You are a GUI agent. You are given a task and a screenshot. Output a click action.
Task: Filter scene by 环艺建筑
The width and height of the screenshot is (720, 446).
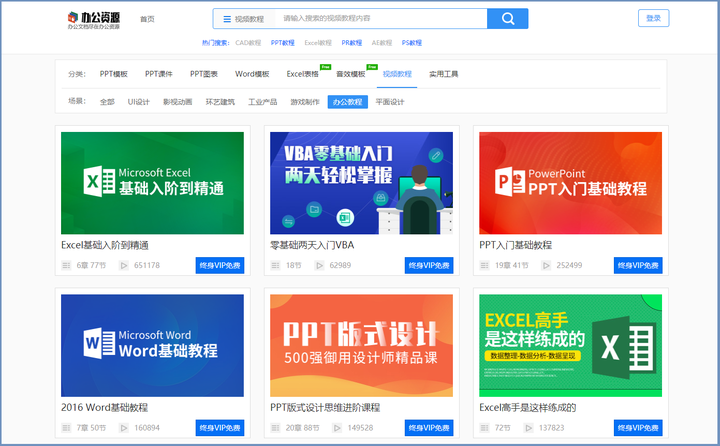coord(220,102)
